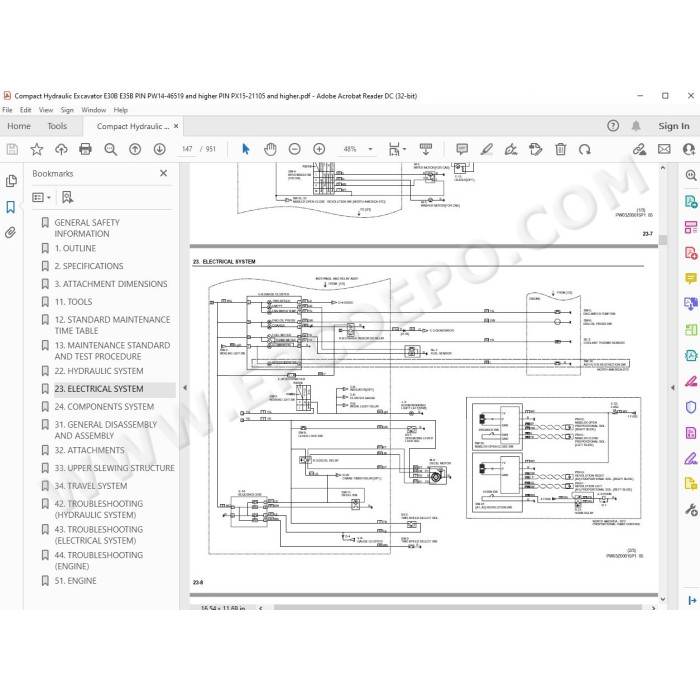
Task: Add a sticky note comment
Action: click(x=462, y=149)
